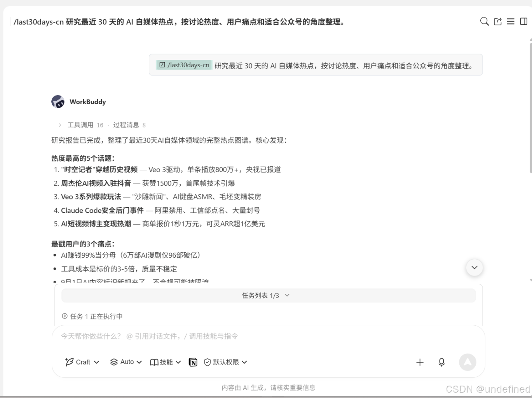This screenshot has height=398, width=532.
Task: Open the hamburger list menu icon
Action: [x=511, y=21]
